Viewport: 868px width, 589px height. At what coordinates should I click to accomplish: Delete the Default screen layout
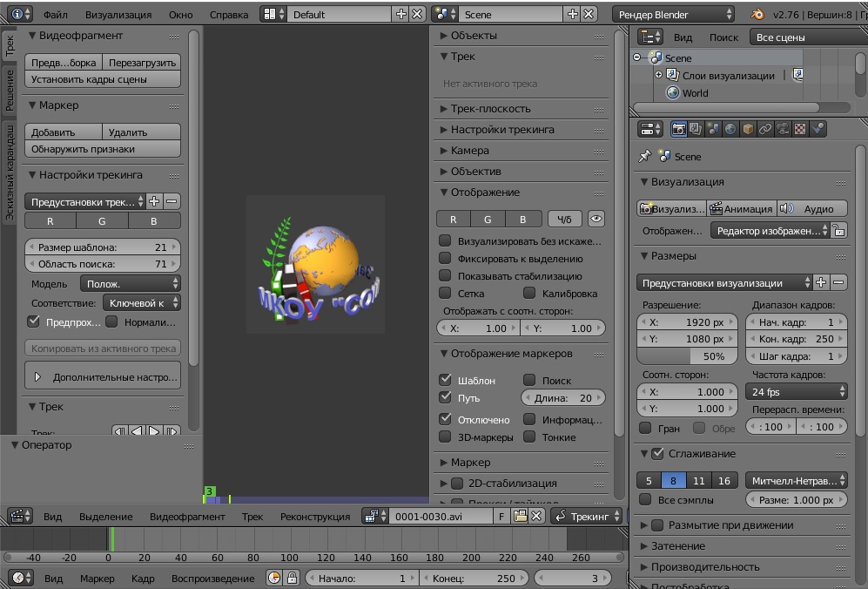pyautogui.click(x=417, y=15)
